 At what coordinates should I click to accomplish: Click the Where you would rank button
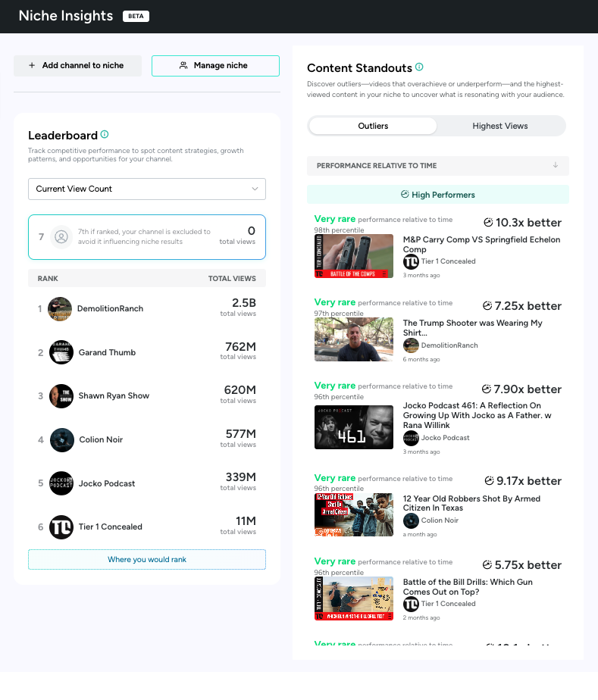point(147,559)
